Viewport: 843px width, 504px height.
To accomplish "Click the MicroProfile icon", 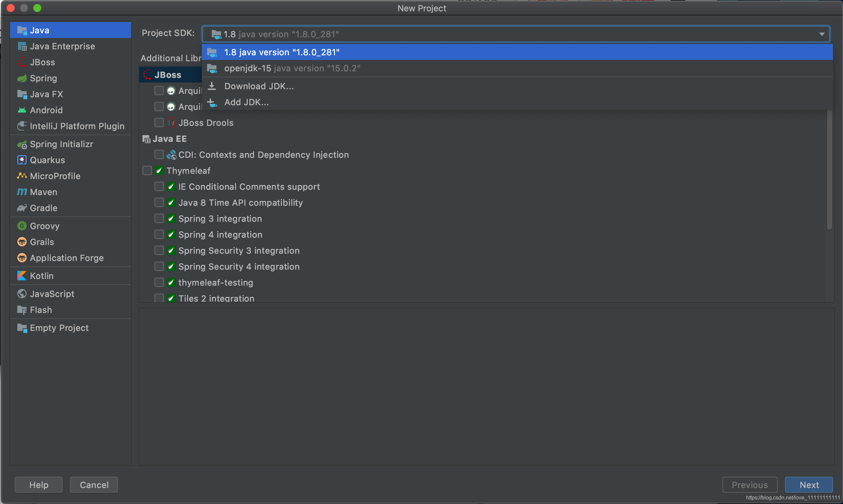I will [22, 176].
